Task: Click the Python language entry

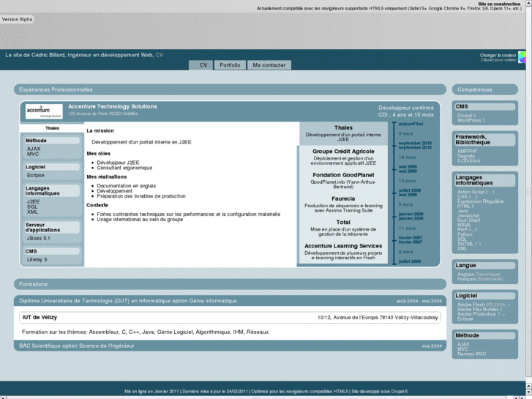Action: (465, 234)
